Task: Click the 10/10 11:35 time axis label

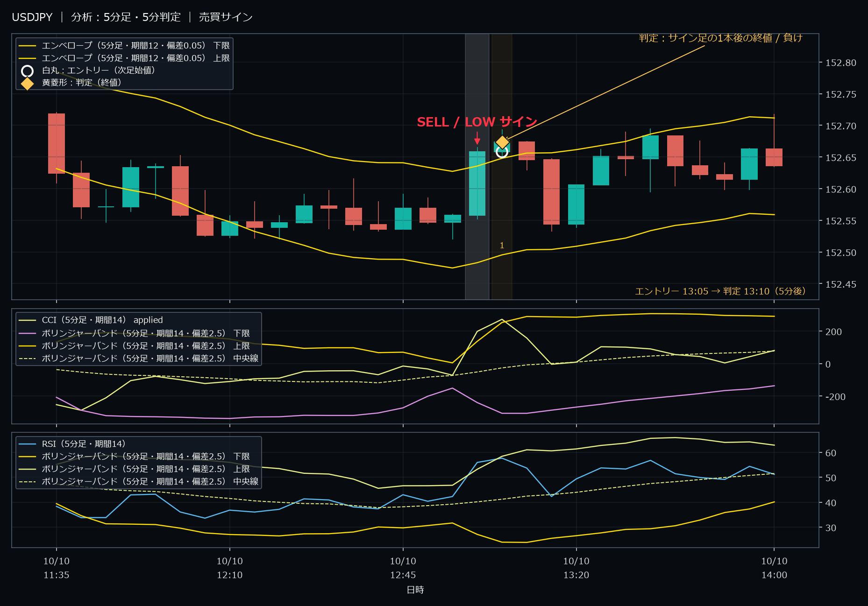Action: point(57,568)
